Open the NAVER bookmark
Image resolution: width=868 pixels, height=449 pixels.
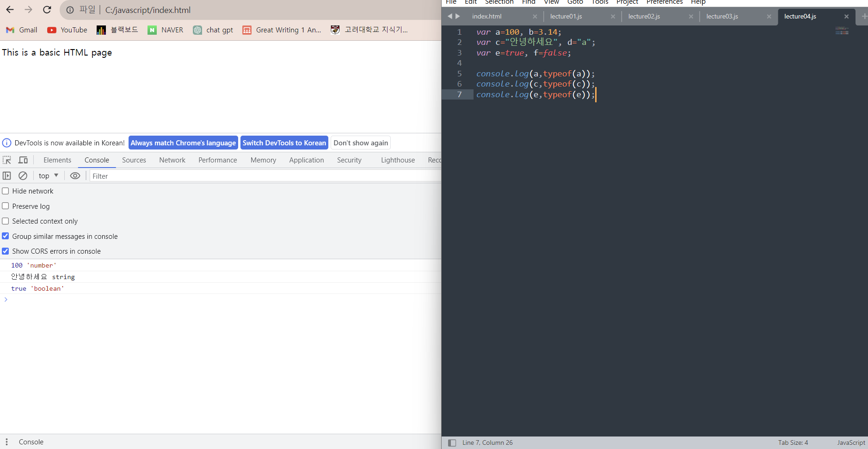(165, 30)
